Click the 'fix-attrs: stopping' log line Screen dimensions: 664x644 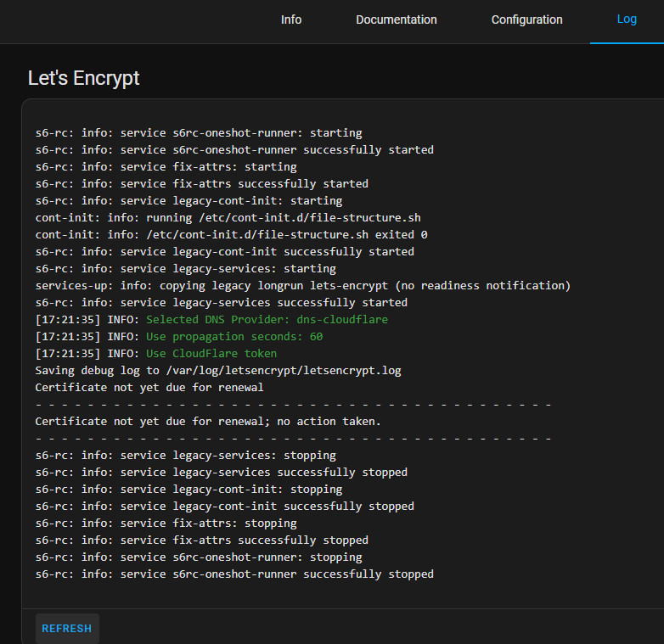166,524
